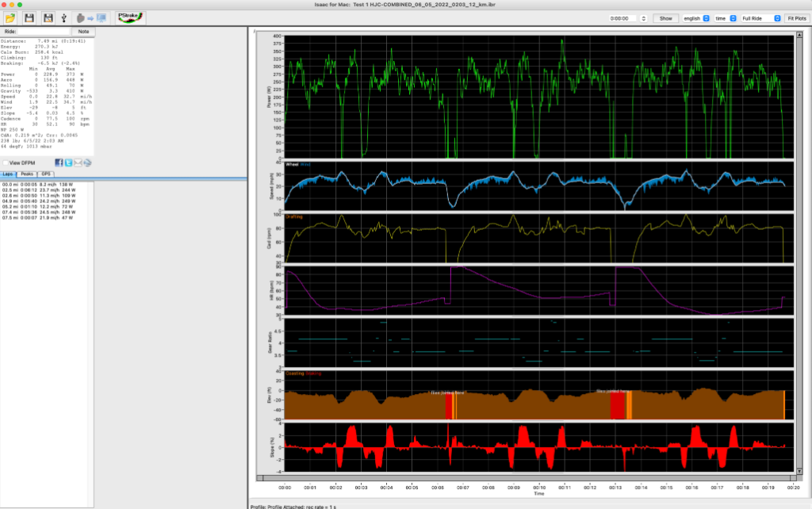This screenshot has height=509, width=812.
Task: Open the ride in Google Earth
Action: click(x=87, y=163)
